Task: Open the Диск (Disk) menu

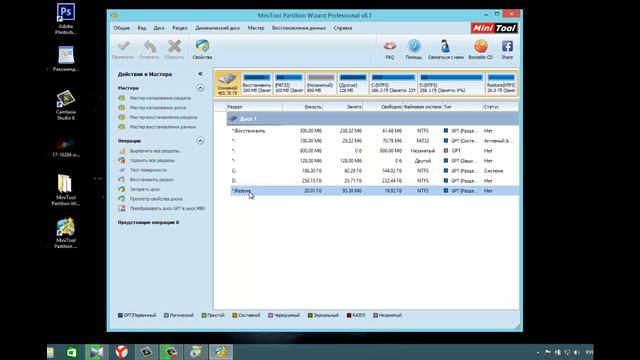Action: [x=159, y=28]
